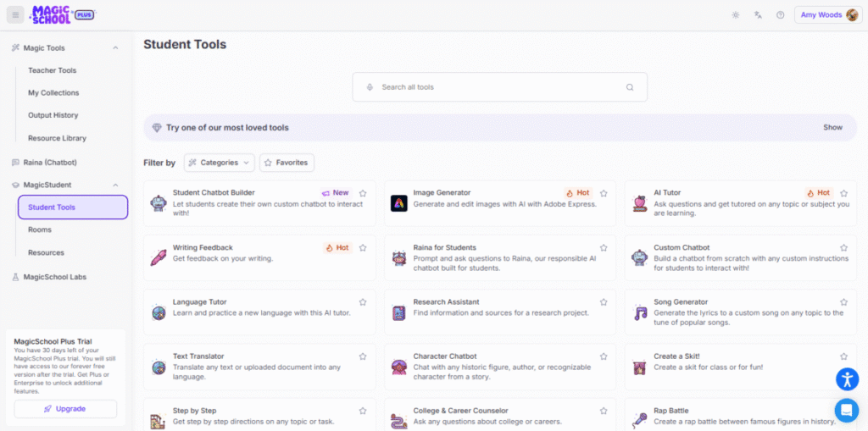
Task: Click the Image Generator Adobe Express icon
Action: 398,203
